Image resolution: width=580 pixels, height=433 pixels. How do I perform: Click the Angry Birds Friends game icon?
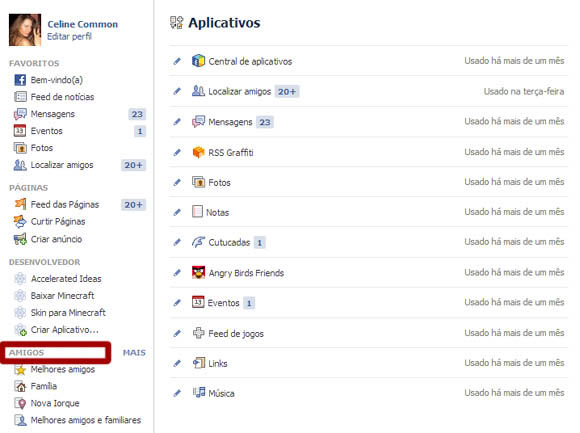[198, 273]
